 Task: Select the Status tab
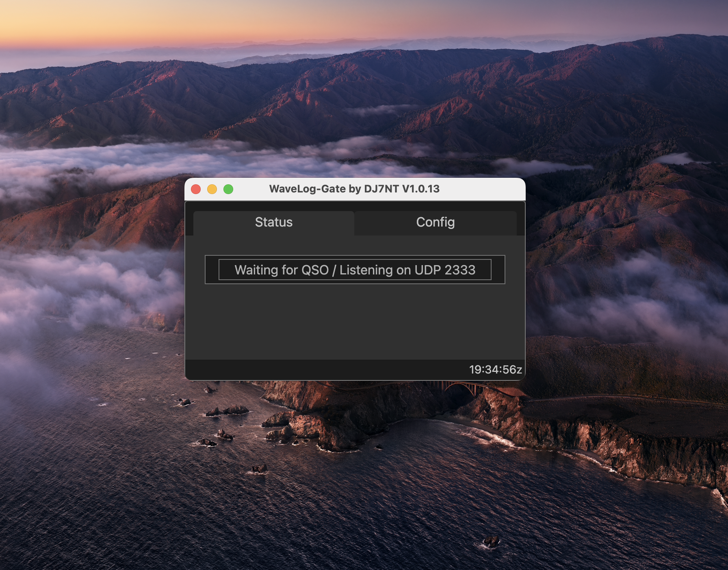pyautogui.click(x=273, y=222)
